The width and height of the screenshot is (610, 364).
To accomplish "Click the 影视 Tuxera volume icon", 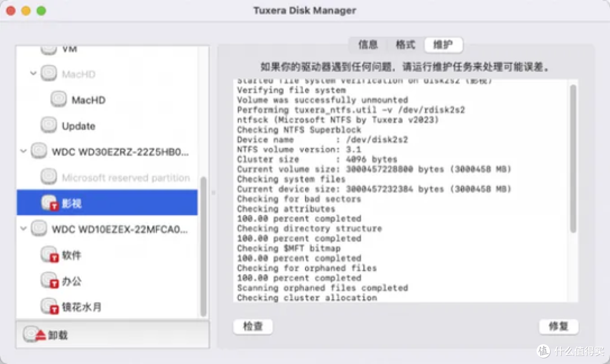I will click(49, 203).
